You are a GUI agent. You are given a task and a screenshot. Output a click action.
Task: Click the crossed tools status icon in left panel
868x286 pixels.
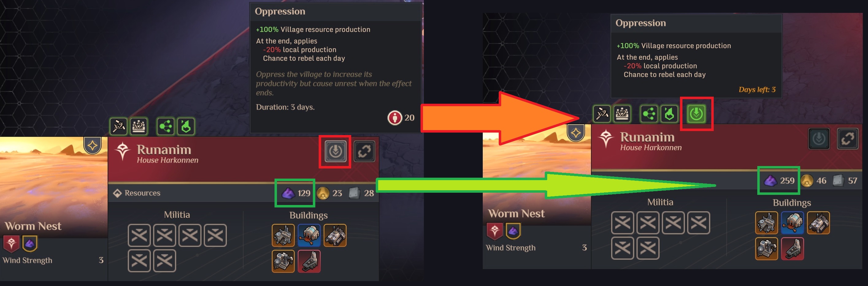click(x=119, y=126)
